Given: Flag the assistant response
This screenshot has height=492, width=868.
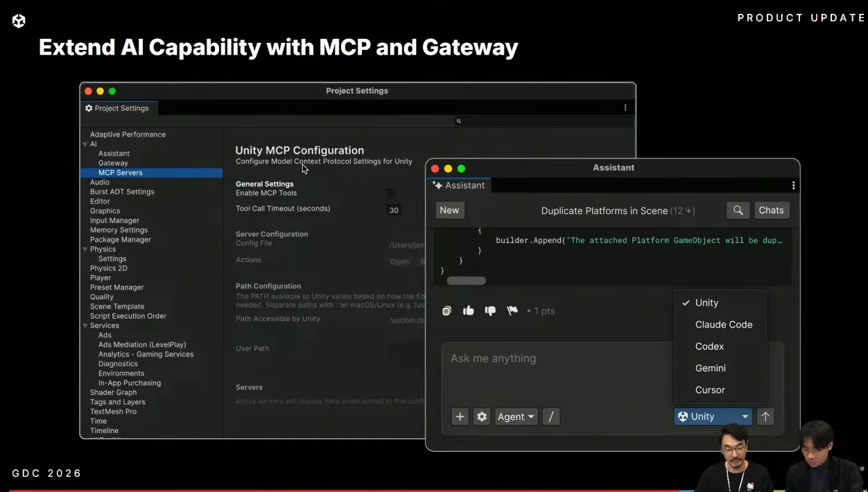Looking at the screenshot, I should pyautogui.click(x=512, y=310).
